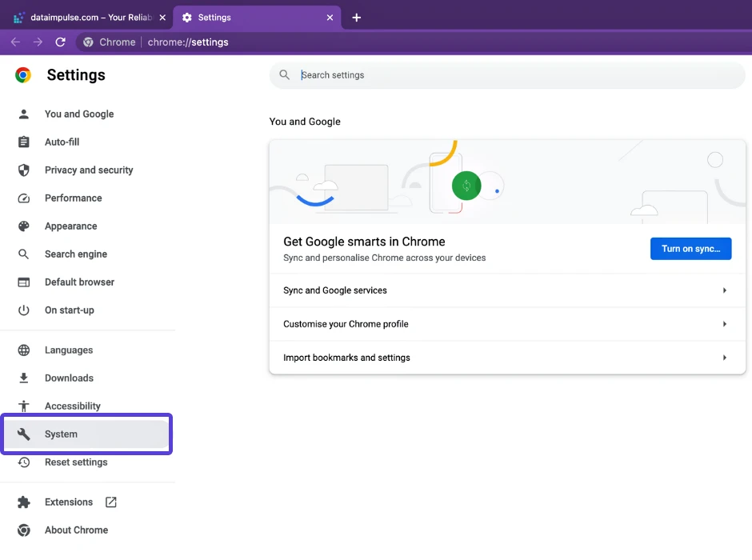Open On start-up settings section
The image size is (752, 560).
click(x=70, y=310)
